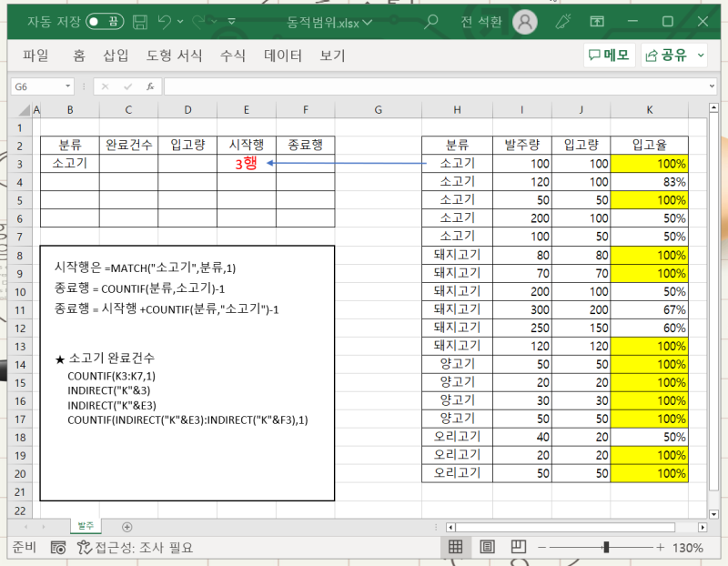Click the horizontal scrollbar left arrow
The height and width of the screenshot is (566, 728).
[x=450, y=528]
